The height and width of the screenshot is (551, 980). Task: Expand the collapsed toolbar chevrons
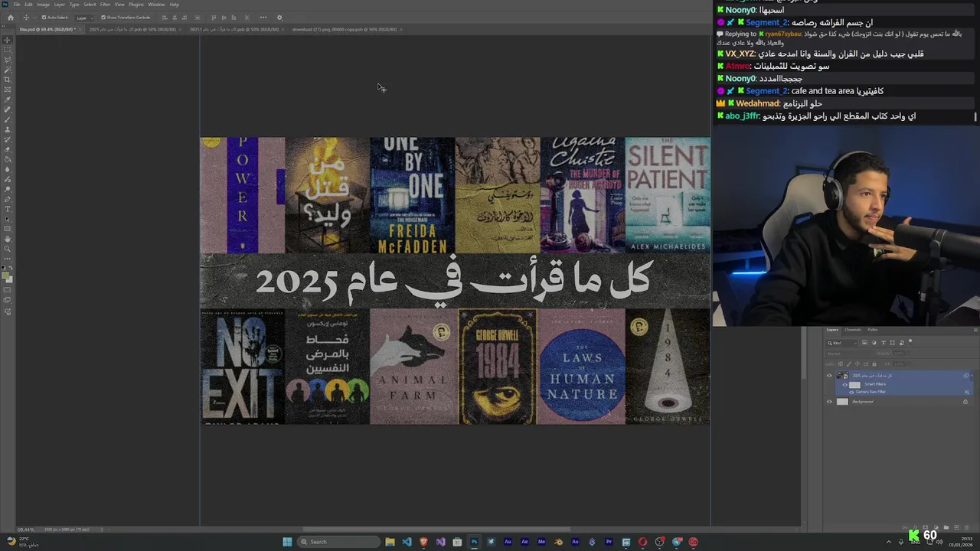pos(3,27)
